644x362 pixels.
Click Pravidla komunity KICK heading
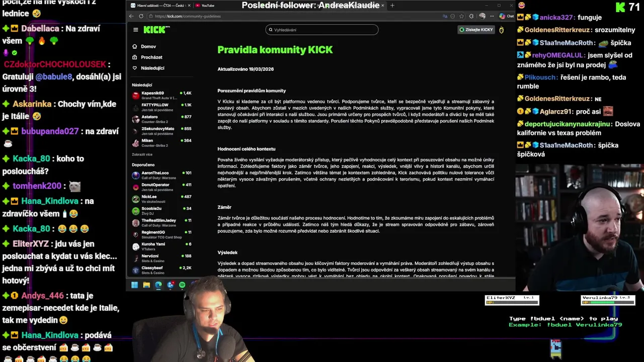click(275, 50)
